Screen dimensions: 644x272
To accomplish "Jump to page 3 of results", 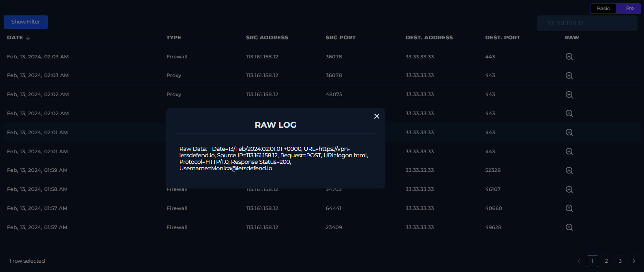I will tap(620, 261).
